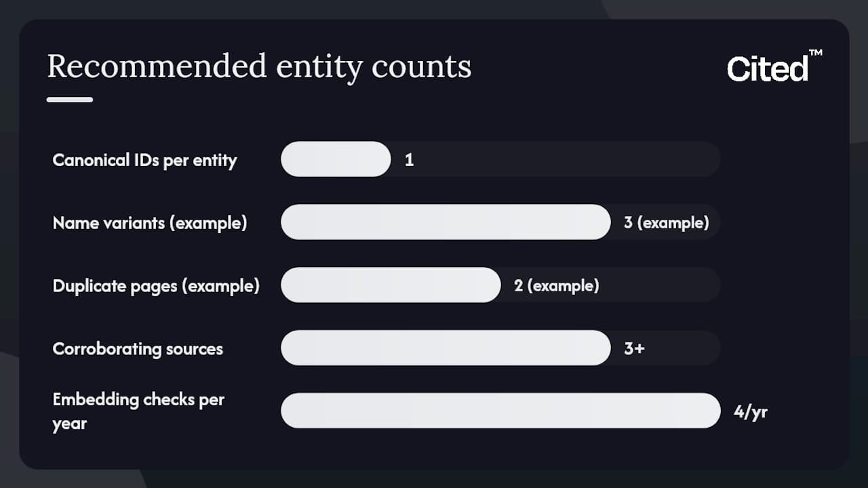Image resolution: width=868 pixels, height=488 pixels.
Task: Select the 'Duplicate pages (example)' label
Action: click(156, 285)
